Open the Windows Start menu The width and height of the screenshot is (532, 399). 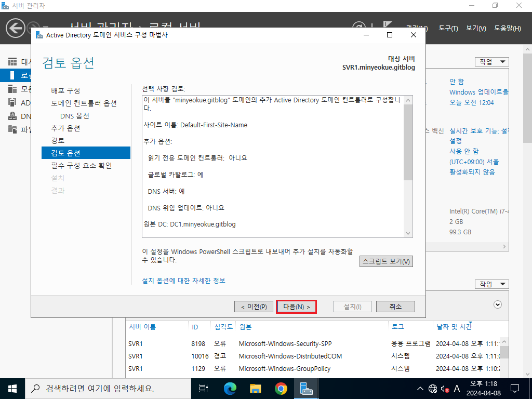coord(12,389)
